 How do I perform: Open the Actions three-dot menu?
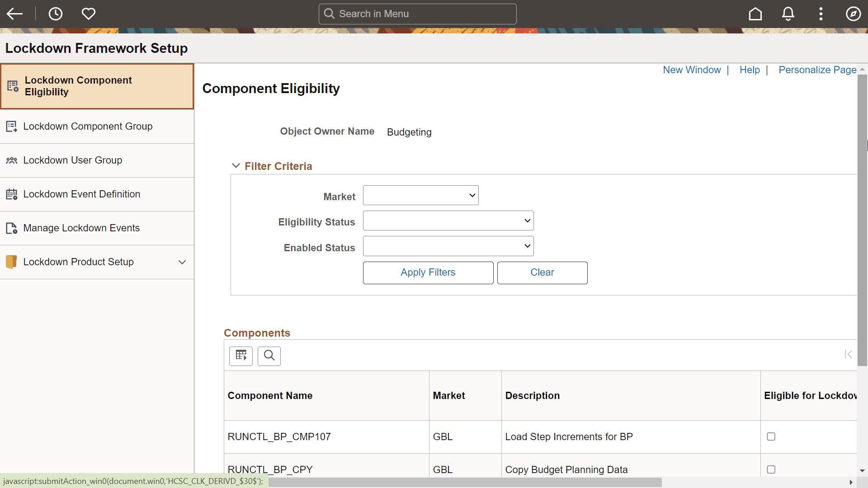pyautogui.click(x=821, y=14)
